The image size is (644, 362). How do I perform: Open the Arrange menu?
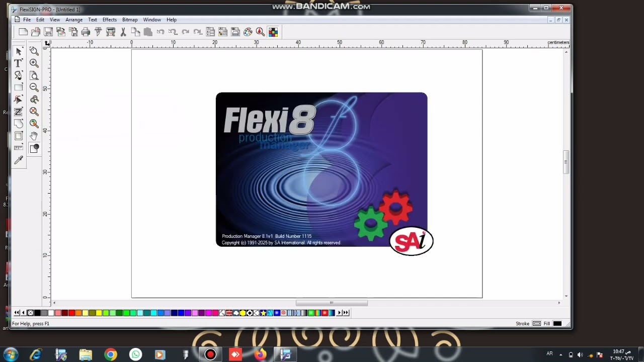[74, 20]
